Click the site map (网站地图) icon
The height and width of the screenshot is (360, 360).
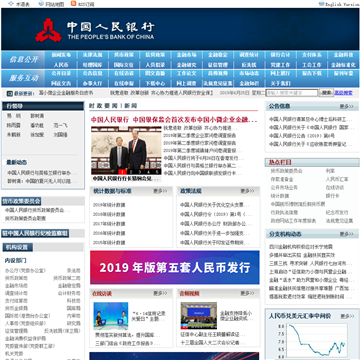coord(41,4)
